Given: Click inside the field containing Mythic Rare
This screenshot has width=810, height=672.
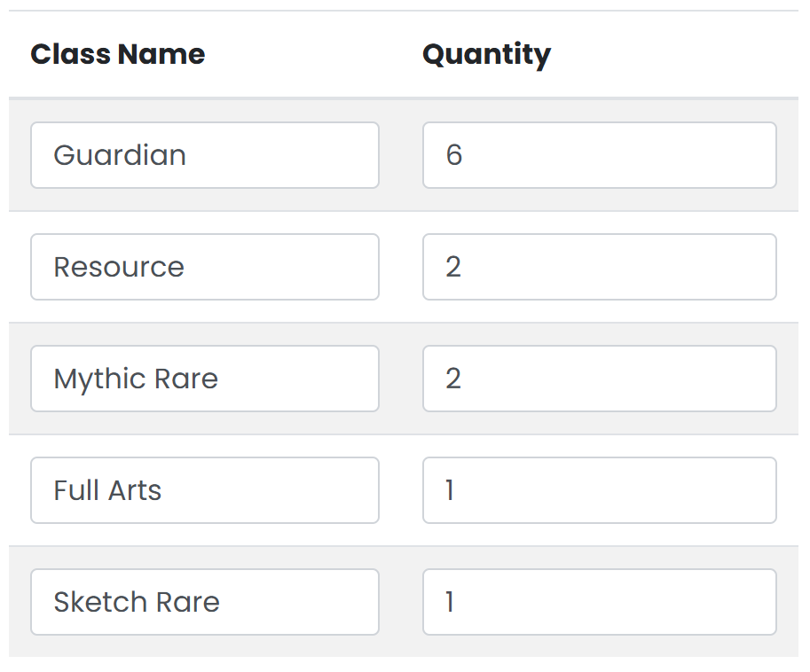Looking at the screenshot, I should tap(204, 379).
